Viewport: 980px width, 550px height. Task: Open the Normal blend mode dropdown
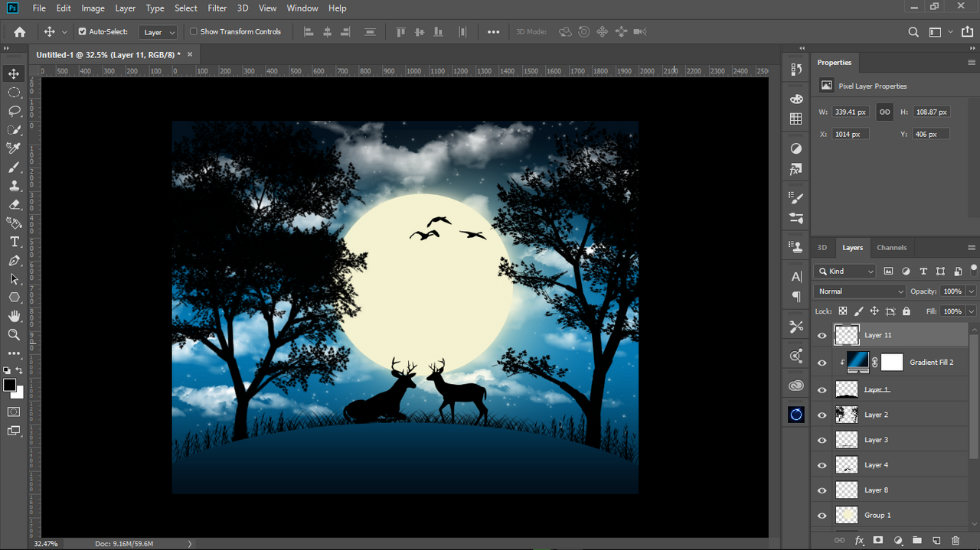tap(860, 291)
